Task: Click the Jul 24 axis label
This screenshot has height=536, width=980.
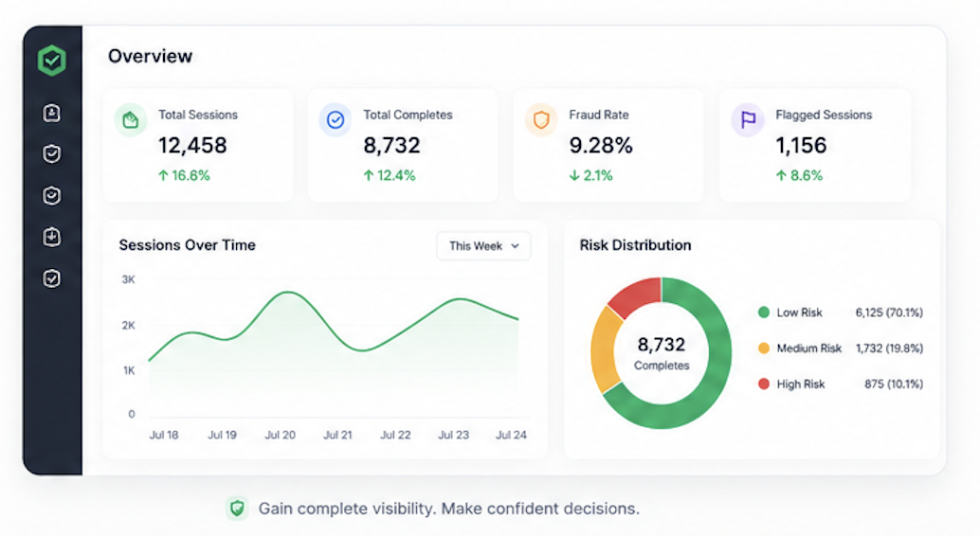Action: pyautogui.click(x=511, y=435)
